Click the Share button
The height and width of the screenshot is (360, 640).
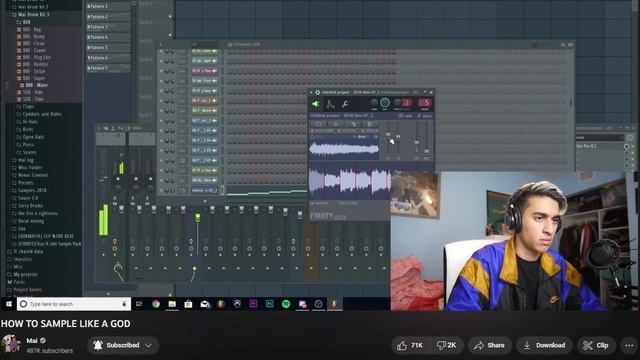pyautogui.click(x=489, y=345)
